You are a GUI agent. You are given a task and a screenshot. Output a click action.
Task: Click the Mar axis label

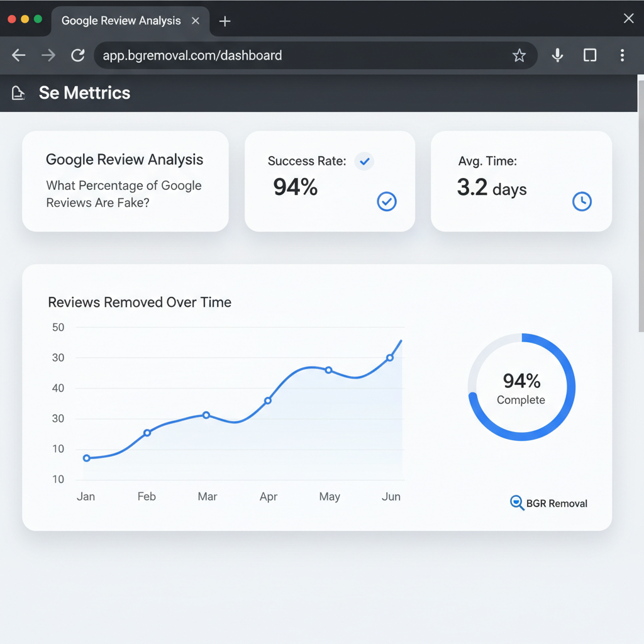[x=208, y=497]
